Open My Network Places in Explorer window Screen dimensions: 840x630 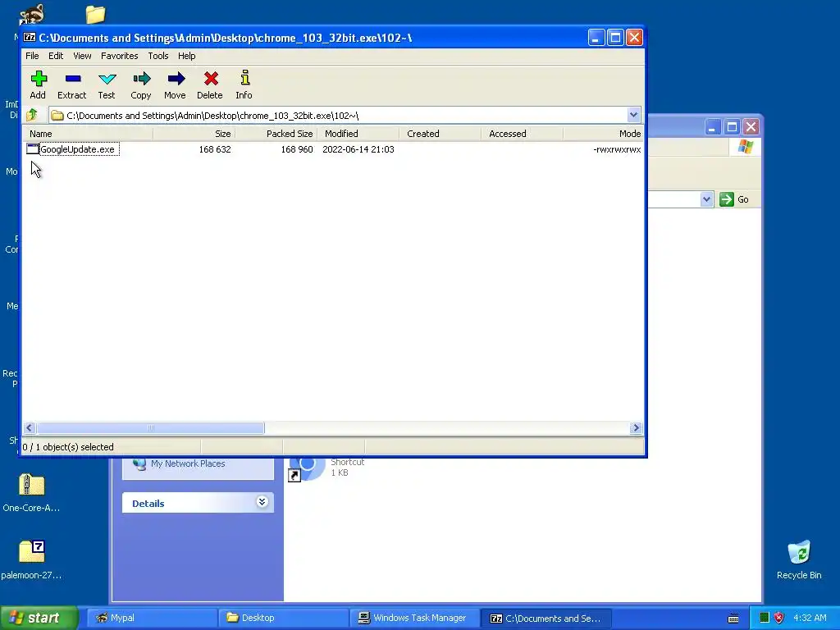[188, 463]
